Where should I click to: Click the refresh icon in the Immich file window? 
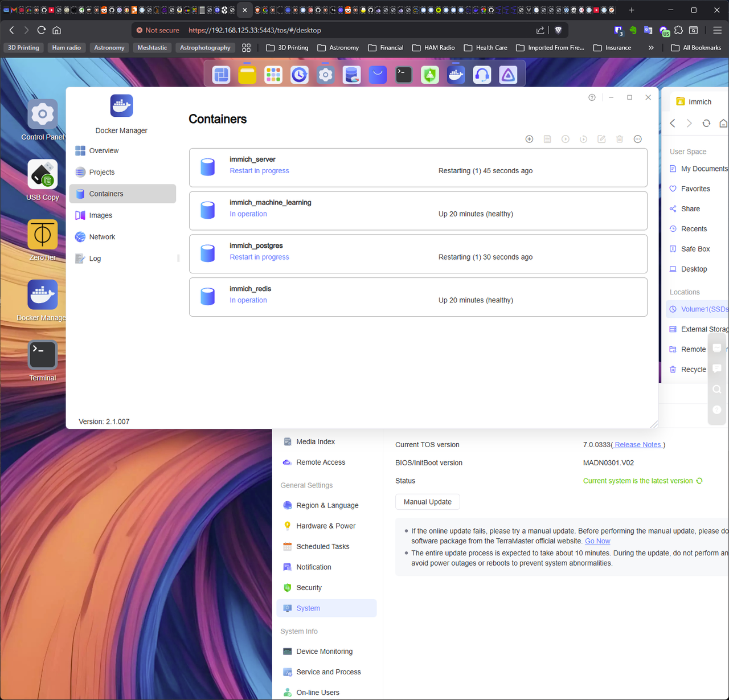[x=706, y=123]
